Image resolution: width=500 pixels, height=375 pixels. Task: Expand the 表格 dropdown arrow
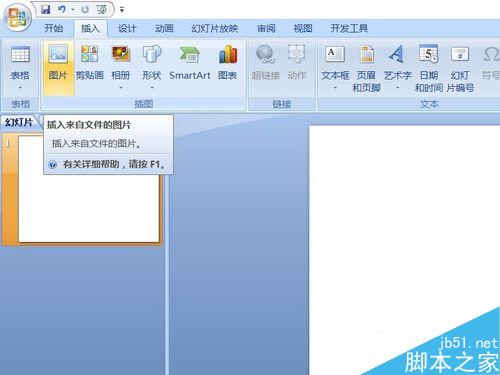click(x=20, y=88)
